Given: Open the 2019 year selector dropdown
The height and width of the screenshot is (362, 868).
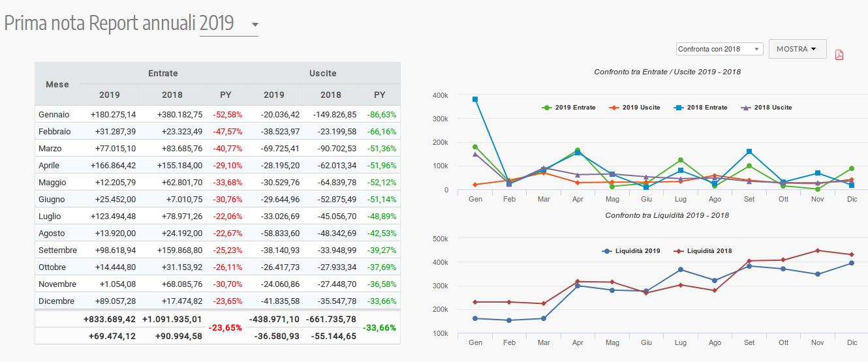Looking at the screenshot, I should (x=229, y=24).
